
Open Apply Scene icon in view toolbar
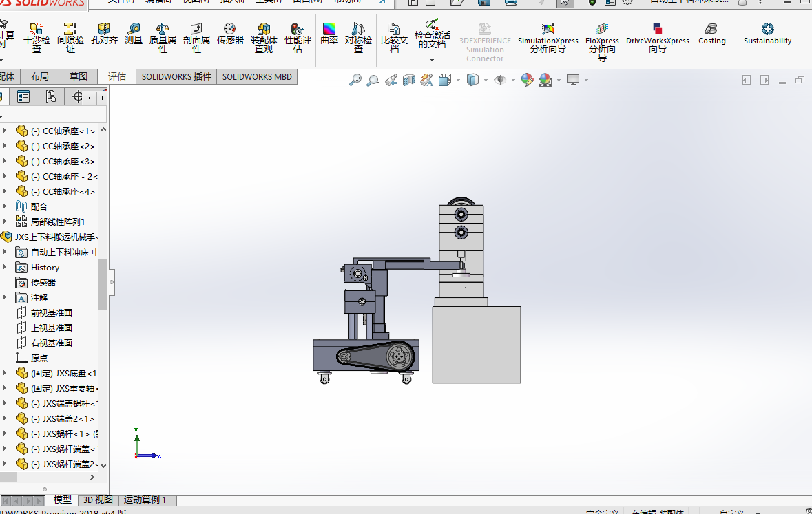[x=545, y=80]
